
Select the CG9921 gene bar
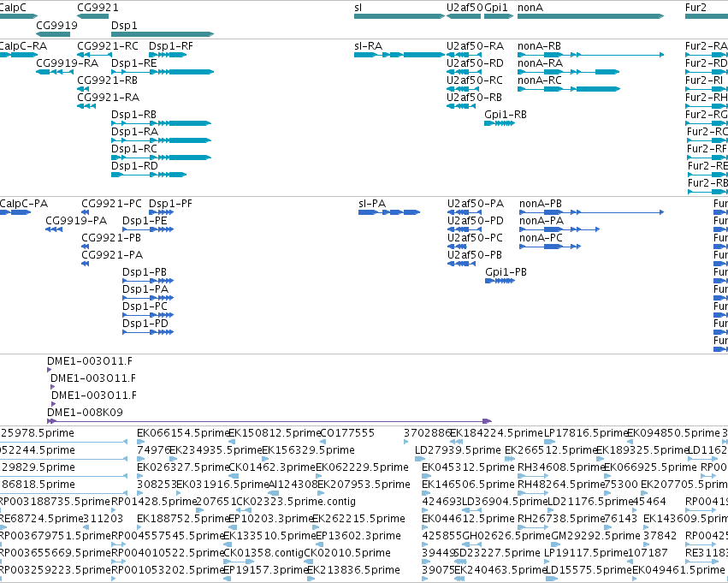pyautogui.click(x=93, y=16)
